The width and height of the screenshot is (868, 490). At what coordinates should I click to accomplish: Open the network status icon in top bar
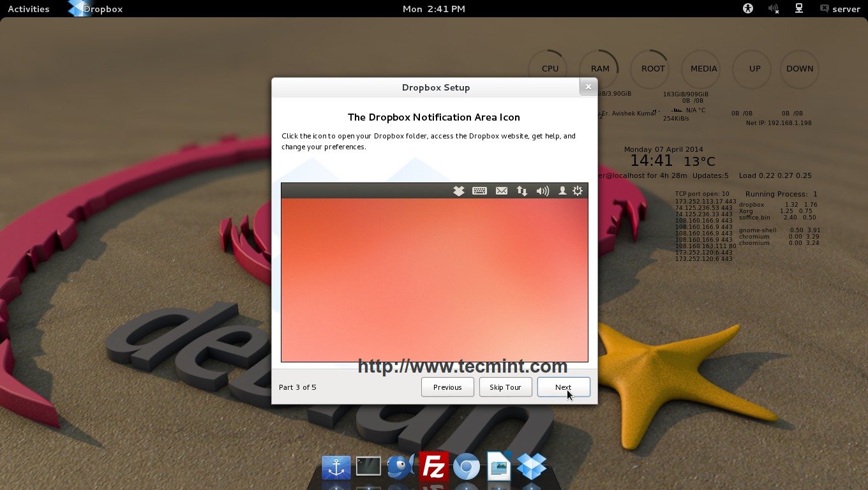[798, 9]
